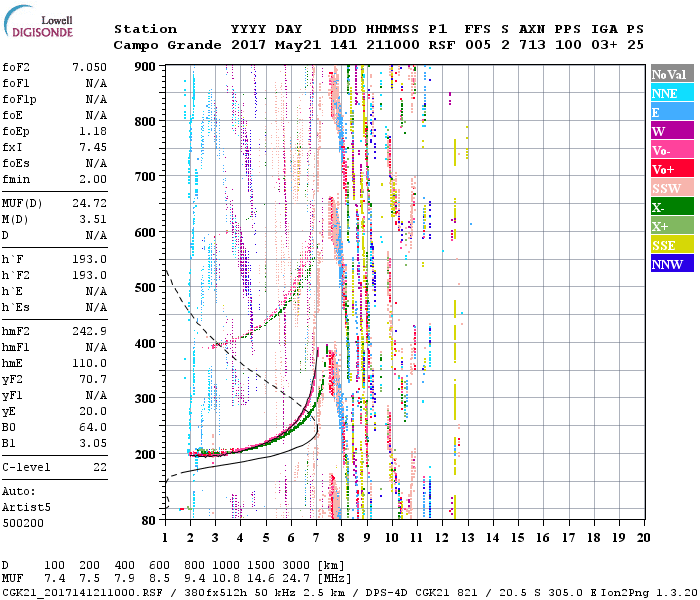
Task: Select the Vo+ red legend swatch
Action: click(672, 169)
